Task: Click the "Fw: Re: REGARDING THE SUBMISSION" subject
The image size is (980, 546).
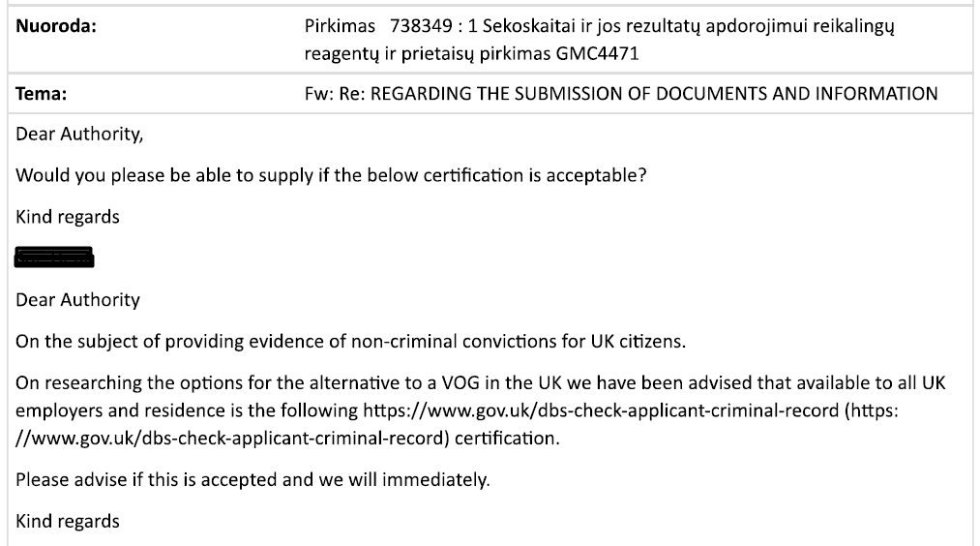Action: (620, 94)
